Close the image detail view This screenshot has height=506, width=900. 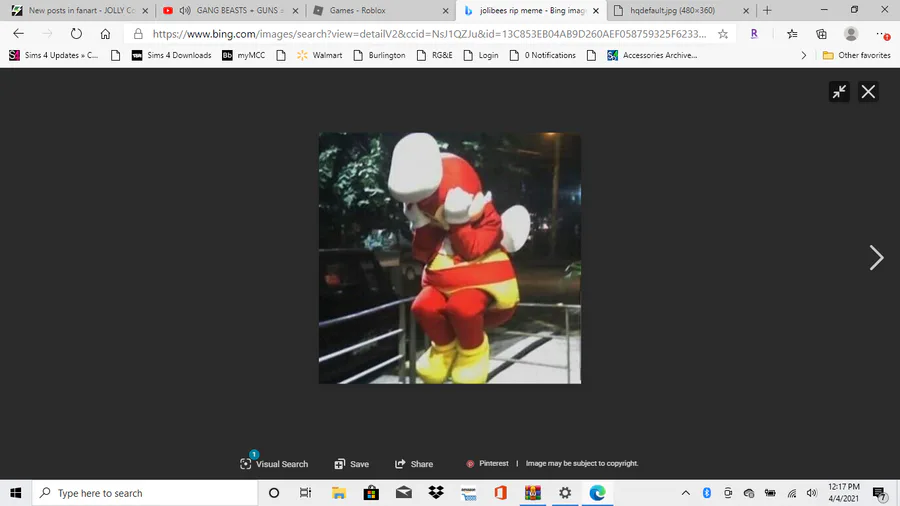click(x=868, y=92)
